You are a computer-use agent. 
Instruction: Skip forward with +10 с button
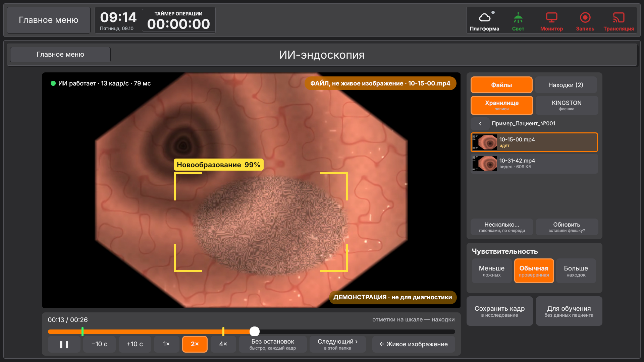(135, 344)
